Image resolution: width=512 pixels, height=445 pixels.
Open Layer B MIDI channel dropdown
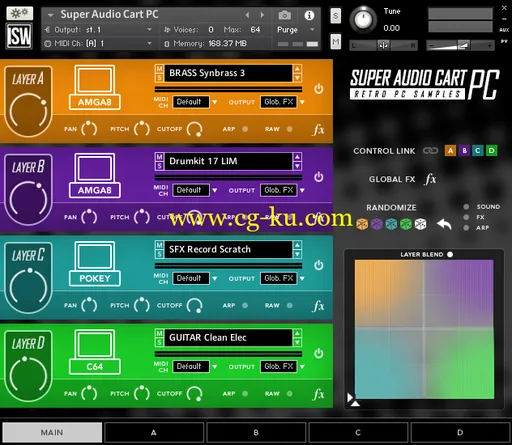pyautogui.click(x=195, y=190)
